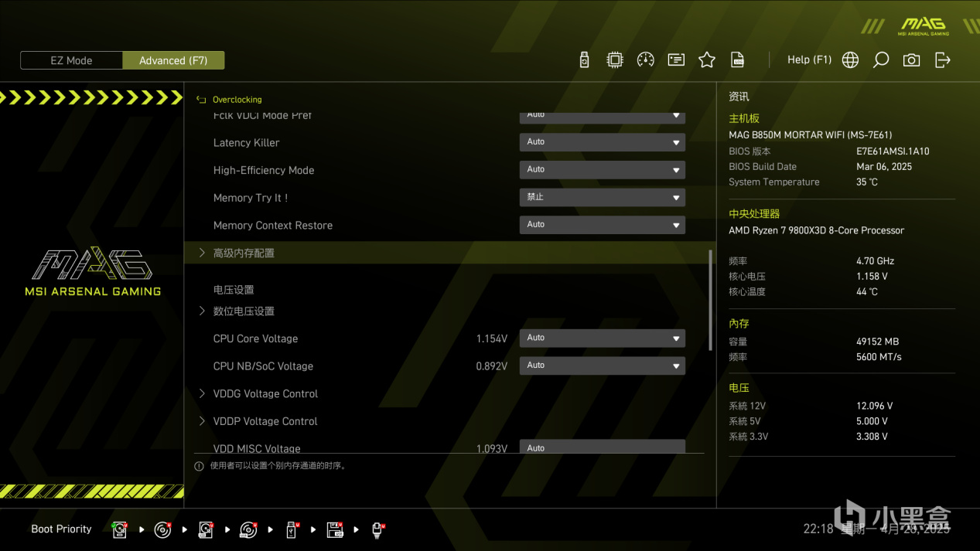Take a screenshot with the camera icon
Screen dimensions: 980x551
tap(912, 60)
